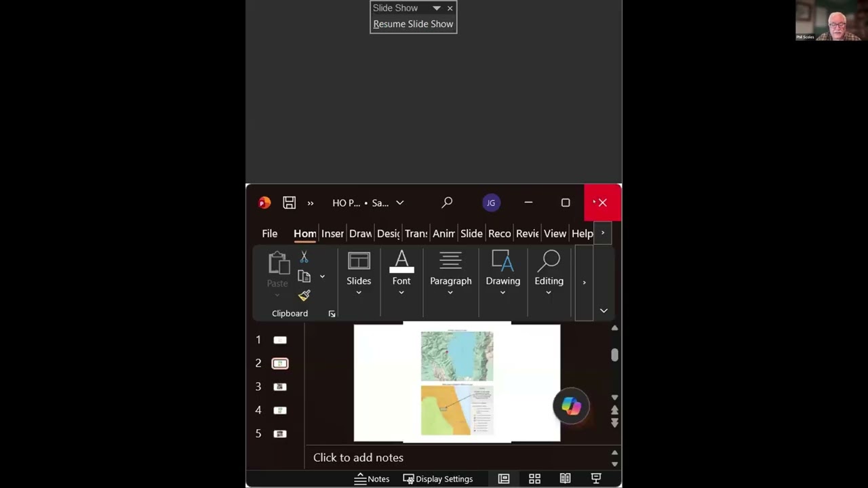The height and width of the screenshot is (488, 868).
Task: Open the Drawing group button
Action: point(502,273)
